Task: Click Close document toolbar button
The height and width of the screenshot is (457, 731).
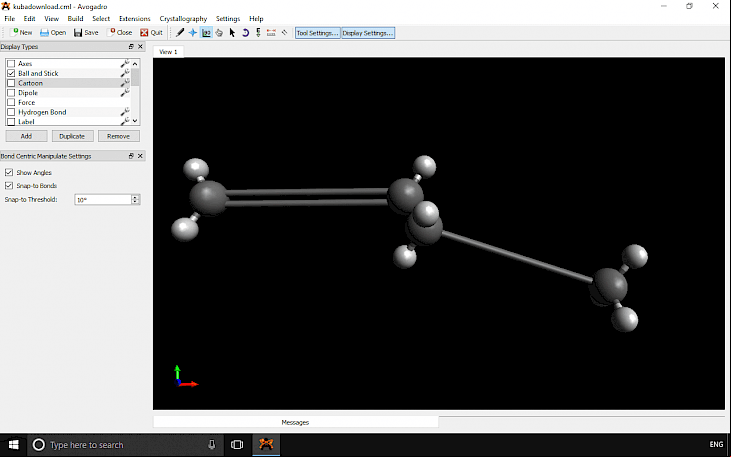Action: (x=120, y=33)
